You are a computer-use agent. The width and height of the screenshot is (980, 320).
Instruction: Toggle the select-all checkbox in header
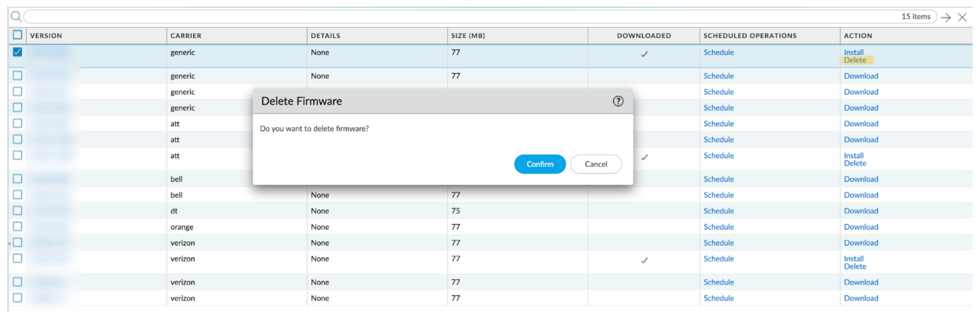tap(17, 35)
